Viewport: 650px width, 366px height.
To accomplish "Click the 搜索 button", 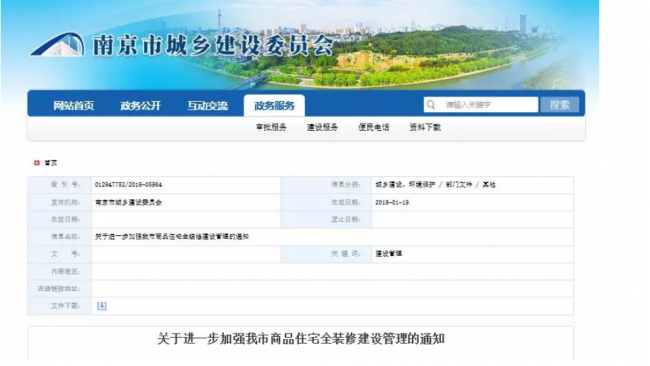I will coord(560,105).
